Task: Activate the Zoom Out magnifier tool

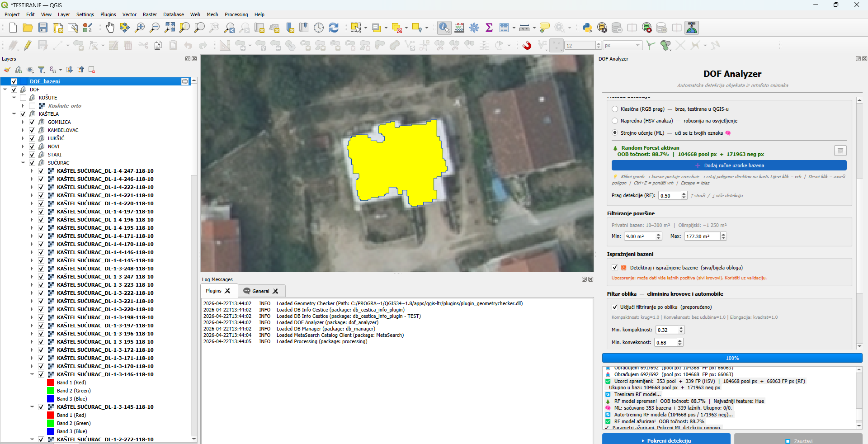Action: click(155, 28)
